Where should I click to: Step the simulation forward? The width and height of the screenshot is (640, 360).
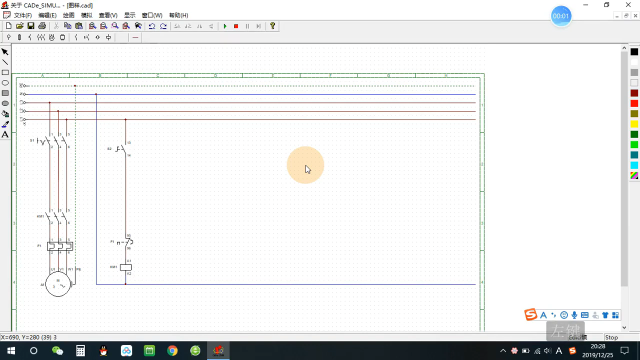(x=258, y=26)
